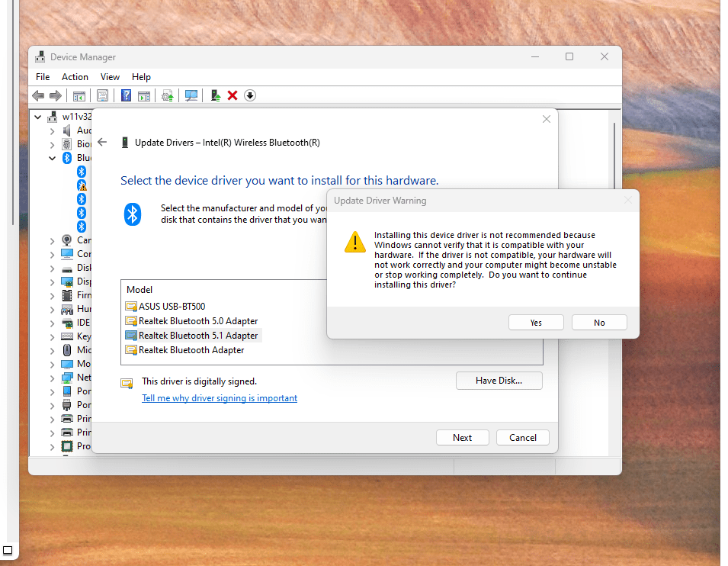Click the Device Manager title bar icon
The width and height of the screenshot is (728, 566).
click(x=40, y=57)
